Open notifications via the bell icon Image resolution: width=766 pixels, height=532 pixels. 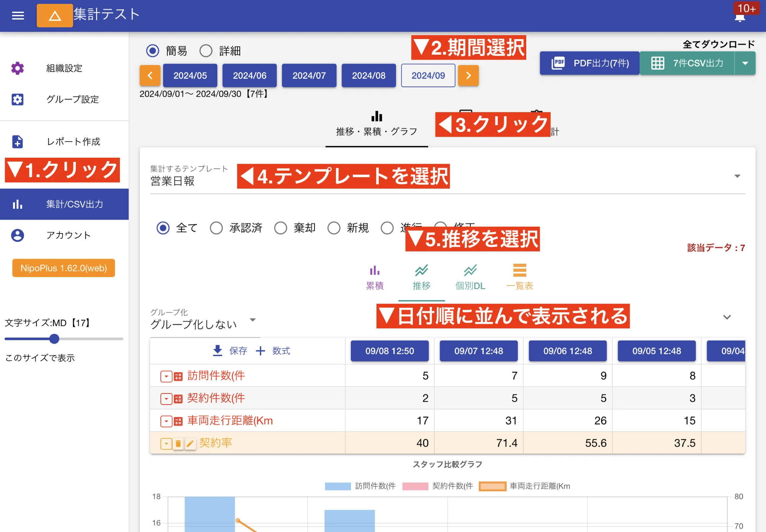click(x=739, y=17)
